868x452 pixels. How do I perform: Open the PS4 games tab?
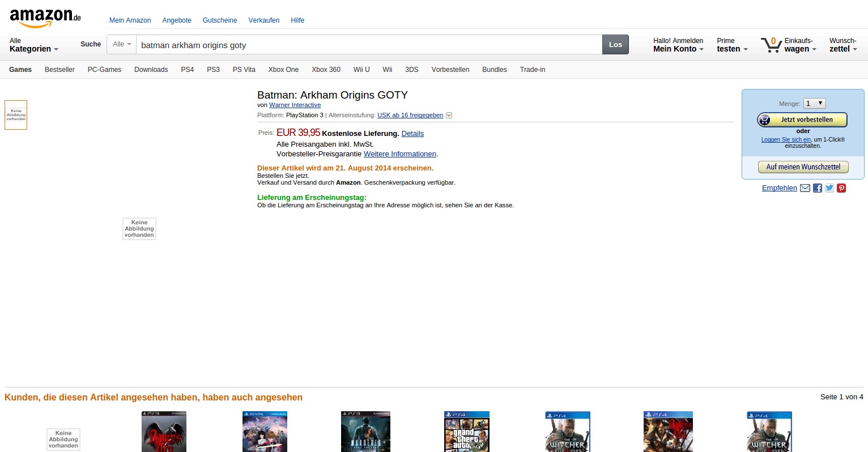(x=187, y=70)
